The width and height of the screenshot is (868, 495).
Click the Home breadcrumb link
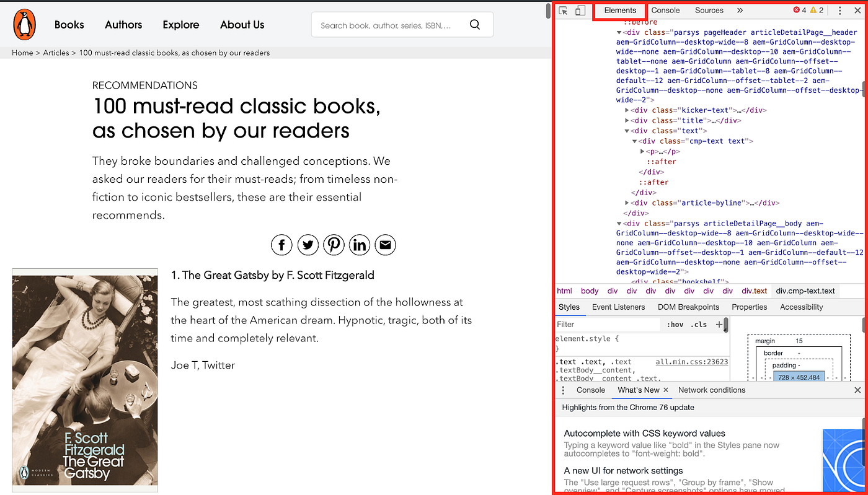pyautogui.click(x=22, y=53)
